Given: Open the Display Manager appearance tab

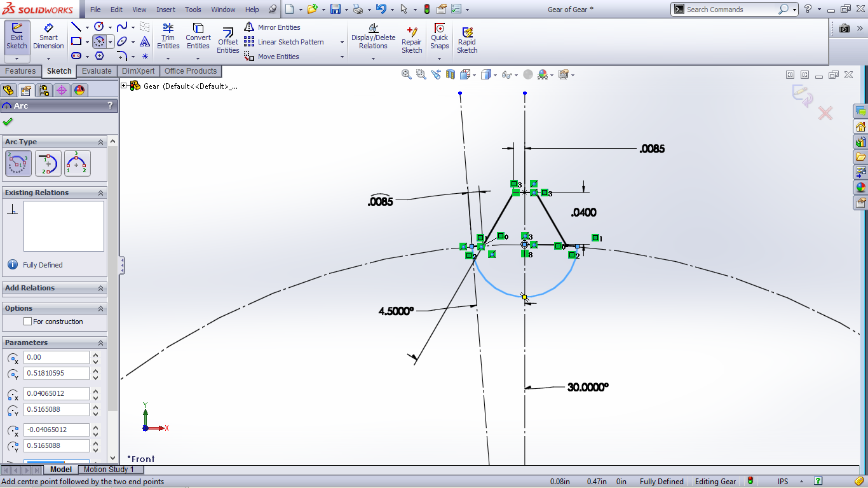Looking at the screenshot, I should (79, 90).
